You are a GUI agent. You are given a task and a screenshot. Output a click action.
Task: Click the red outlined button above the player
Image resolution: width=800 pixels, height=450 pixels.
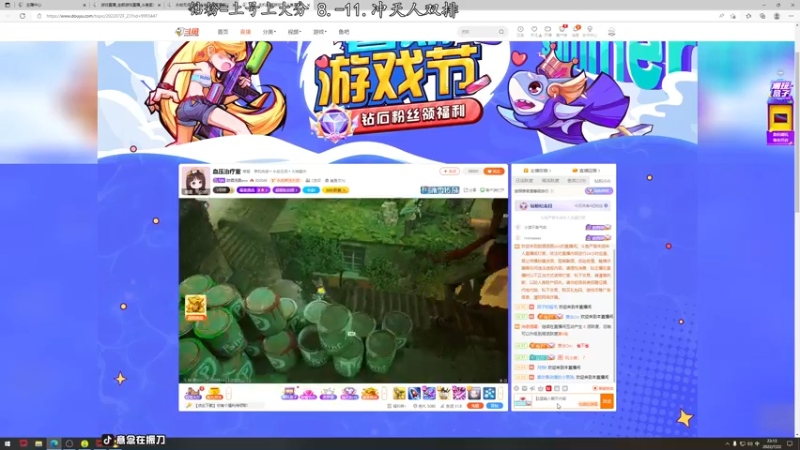pos(450,171)
